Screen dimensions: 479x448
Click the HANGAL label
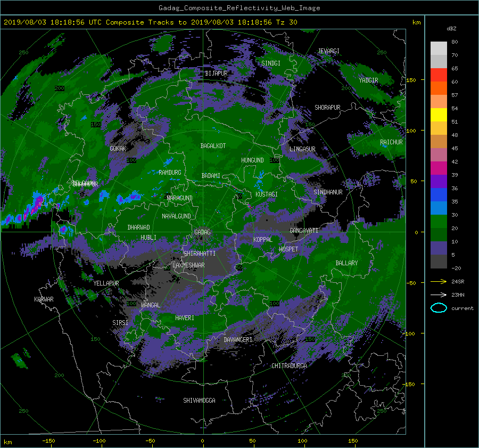point(151,305)
